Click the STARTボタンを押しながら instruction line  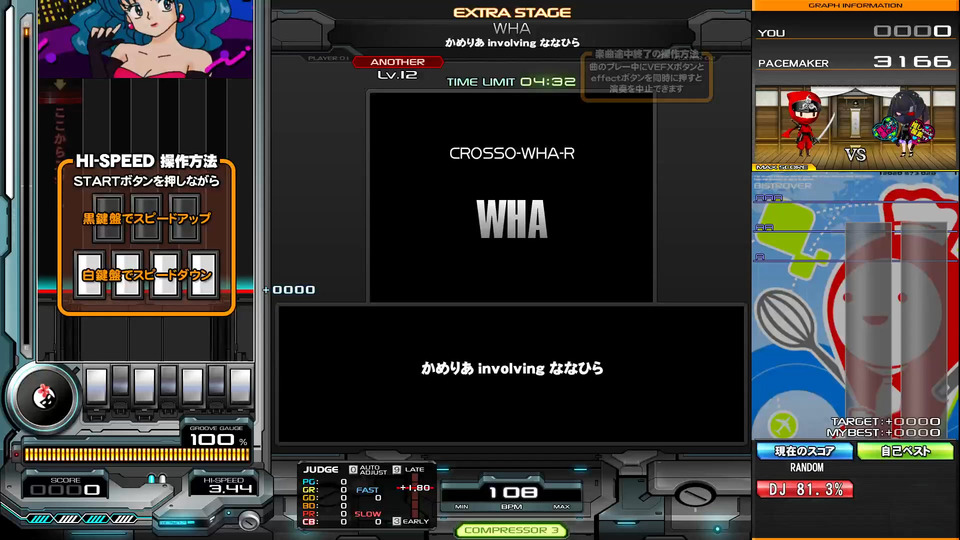tap(146, 181)
